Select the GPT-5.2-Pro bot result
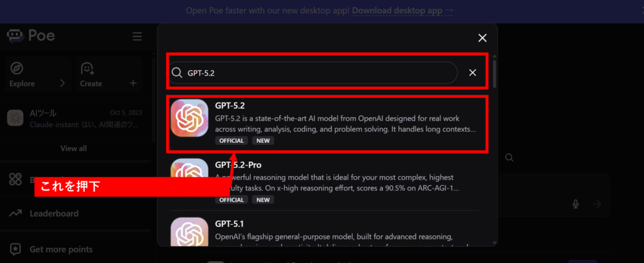Image resolution: width=644 pixels, height=263 pixels. point(325,182)
